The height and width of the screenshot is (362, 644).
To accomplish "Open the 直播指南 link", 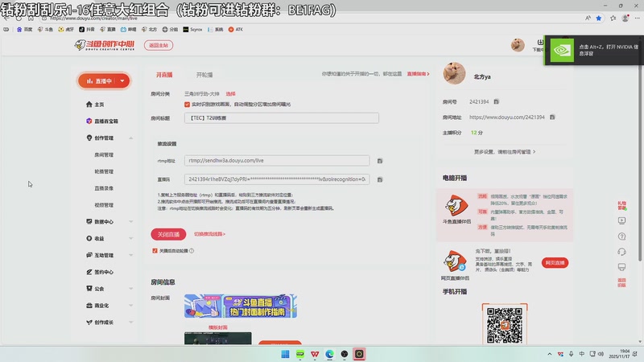I will point(418,74).
